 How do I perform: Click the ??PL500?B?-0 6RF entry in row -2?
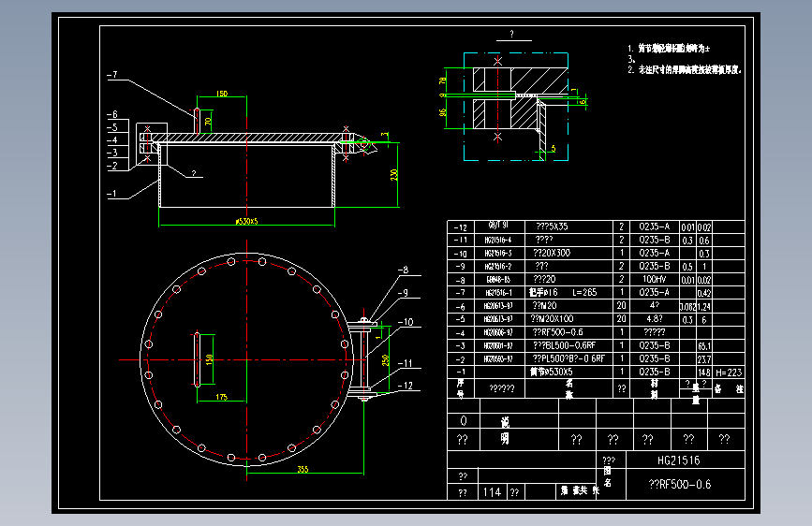568,358
